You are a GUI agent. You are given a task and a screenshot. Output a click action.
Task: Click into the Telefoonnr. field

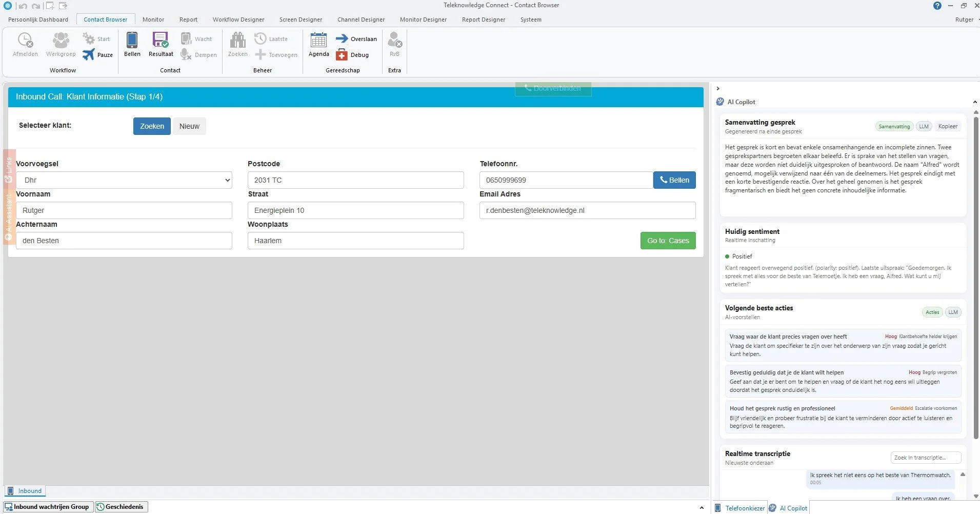(x=566, y=180)
